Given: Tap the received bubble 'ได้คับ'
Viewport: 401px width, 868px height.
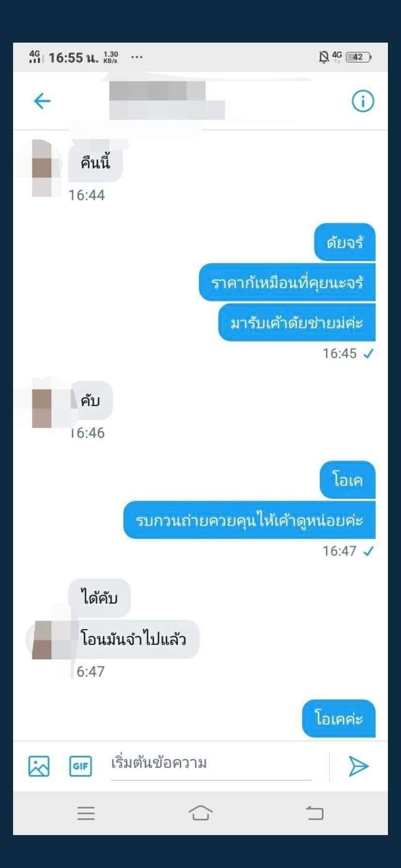Looking at the screenshot, I should click(x=99, y=598).
